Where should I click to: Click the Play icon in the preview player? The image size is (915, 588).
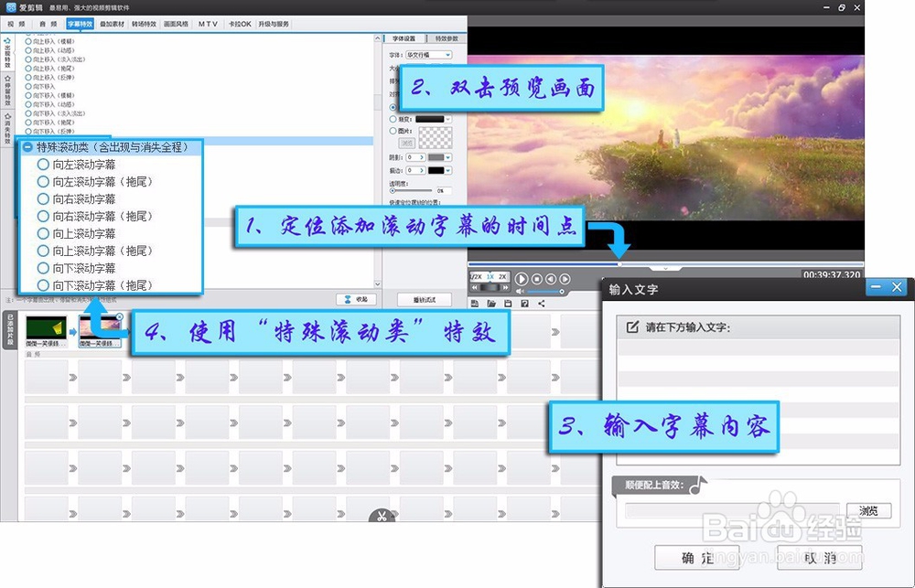pyautogui.click(x=522, y=279)
